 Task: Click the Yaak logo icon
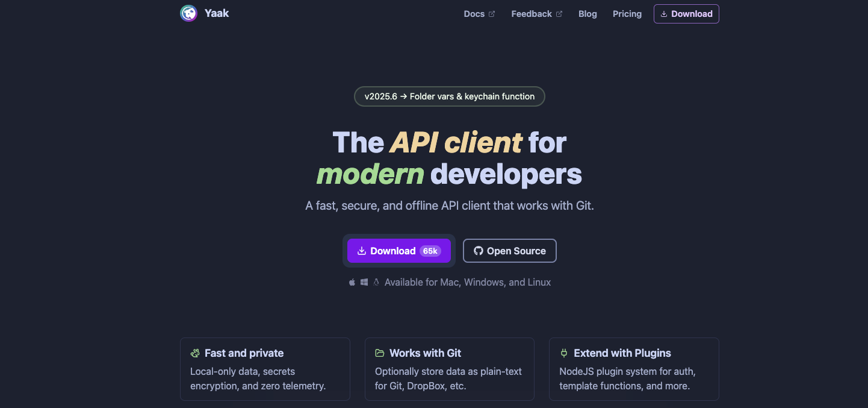(188, 13)
